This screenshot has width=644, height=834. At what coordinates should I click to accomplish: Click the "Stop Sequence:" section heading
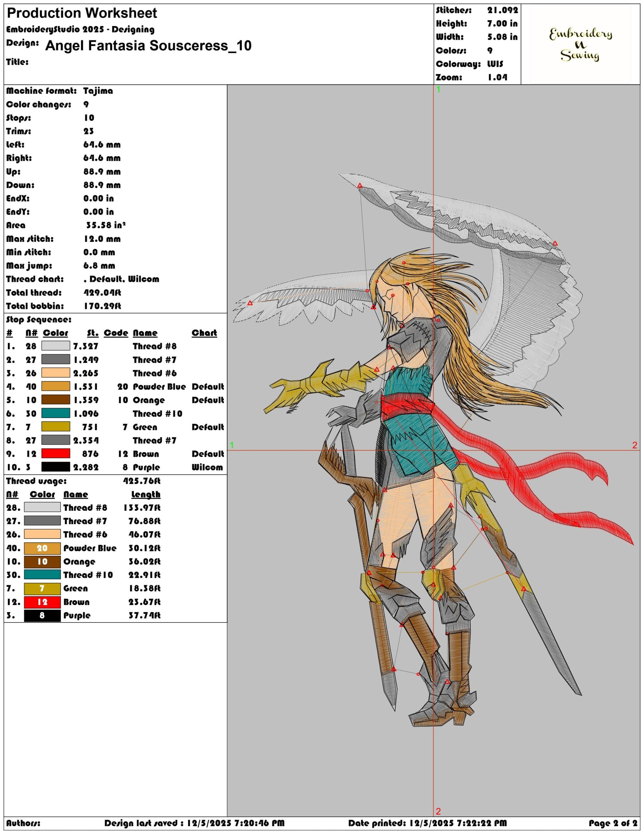click(38, 319)
